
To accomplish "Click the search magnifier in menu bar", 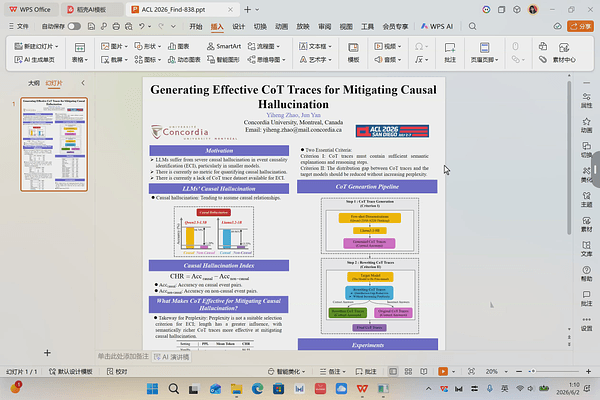I will pos(473,26).
